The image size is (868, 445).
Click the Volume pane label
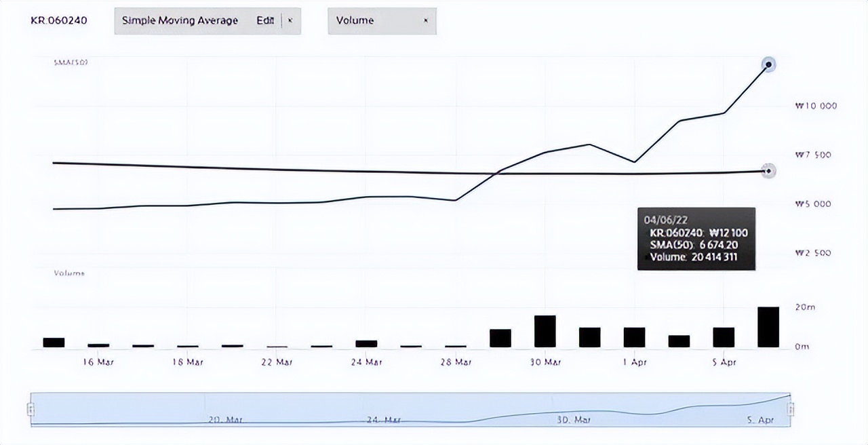[69, 273]
